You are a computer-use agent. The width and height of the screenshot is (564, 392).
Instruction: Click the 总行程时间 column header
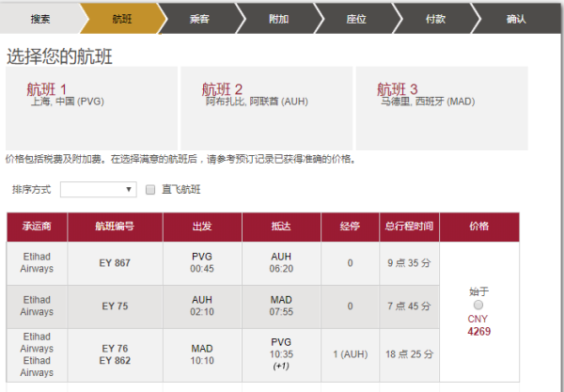click(x=408, y=227)
